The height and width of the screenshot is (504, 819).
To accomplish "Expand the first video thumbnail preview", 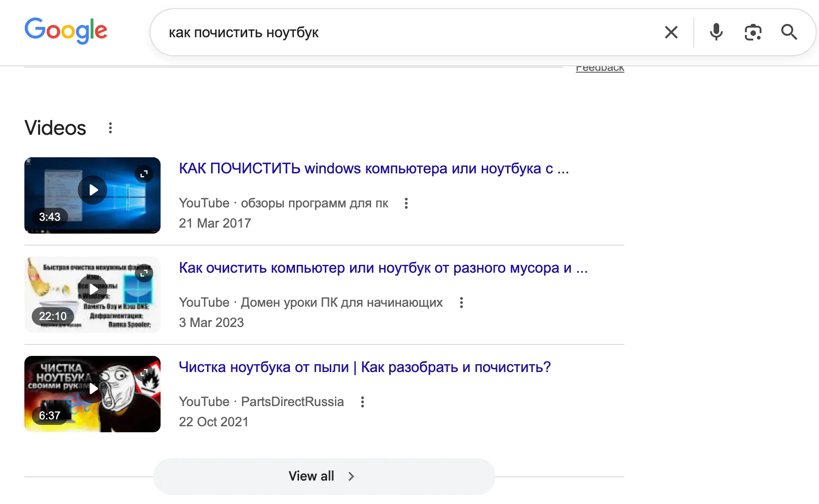I will tap(144, 174).
